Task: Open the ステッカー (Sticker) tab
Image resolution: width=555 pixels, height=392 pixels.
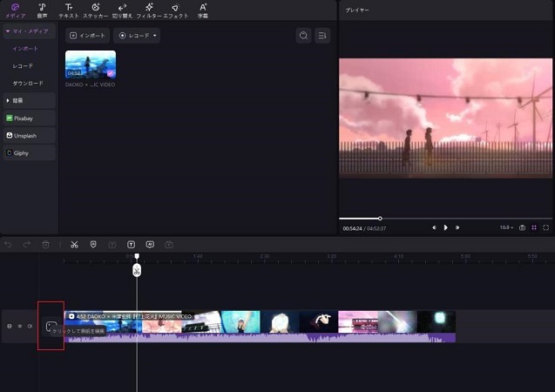Action: (96, 10)
